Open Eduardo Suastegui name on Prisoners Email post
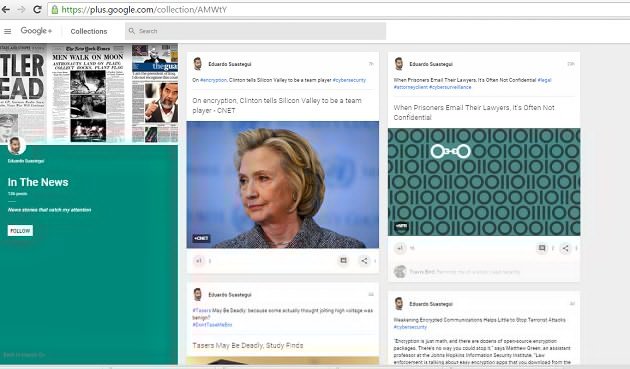Image resolution: width=630 pixels, height=369 pixels. pos(431,64)
